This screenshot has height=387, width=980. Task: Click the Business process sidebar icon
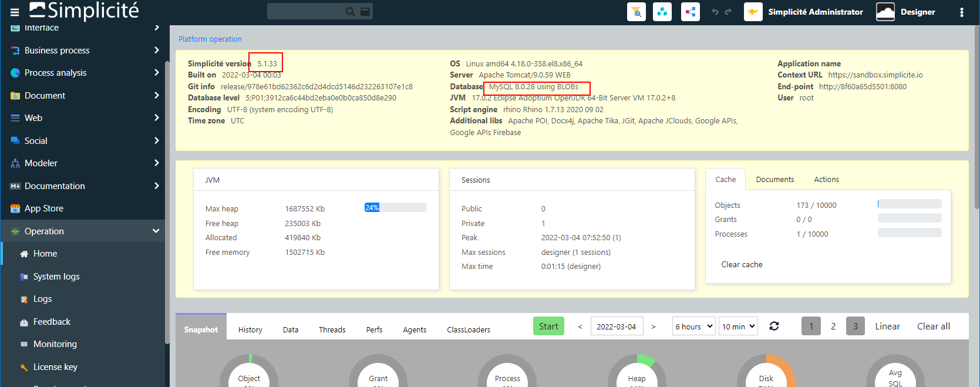(15, 51)
